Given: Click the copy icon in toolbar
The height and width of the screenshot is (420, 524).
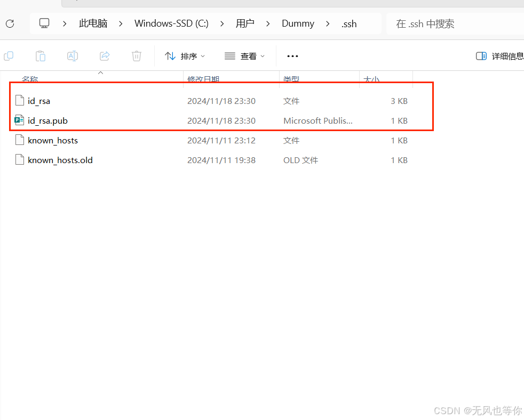Looking at the screenshot, I should (9, 56).
